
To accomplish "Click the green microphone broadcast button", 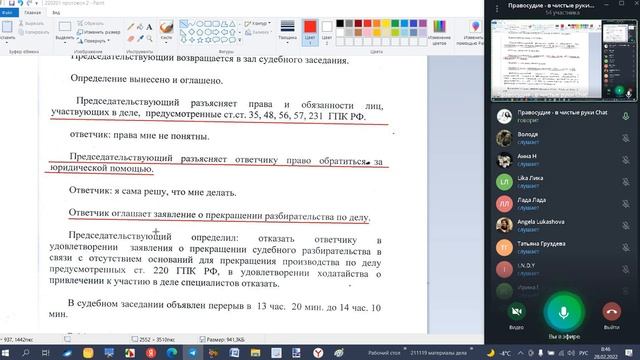I will (x=564, y=313).
